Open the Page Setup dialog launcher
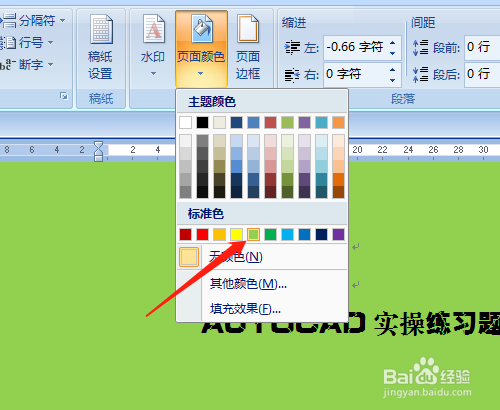The image size is (500, 410). [x=63, y=96]
